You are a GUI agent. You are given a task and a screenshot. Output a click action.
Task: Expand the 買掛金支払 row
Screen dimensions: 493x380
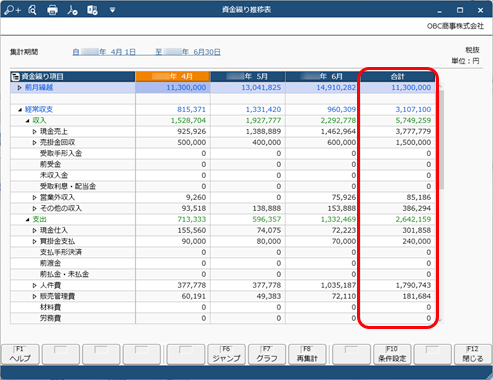point(34,241)
